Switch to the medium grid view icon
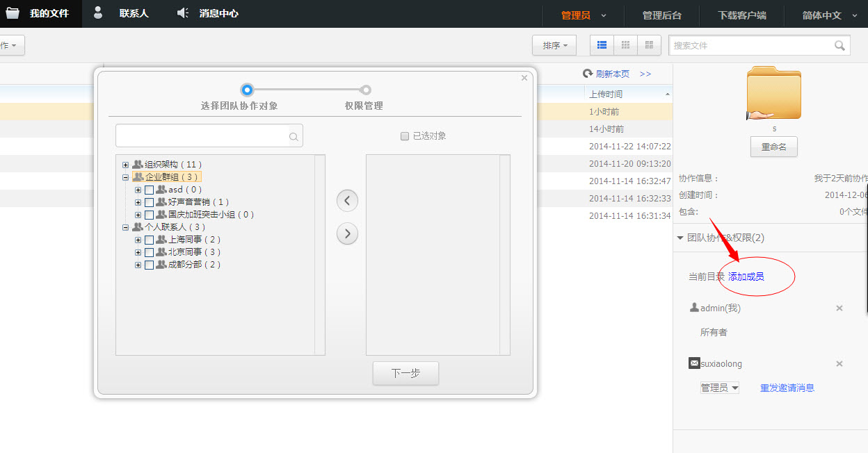Image resolution: width=868 pixels, height=453 pixels. 625,44
